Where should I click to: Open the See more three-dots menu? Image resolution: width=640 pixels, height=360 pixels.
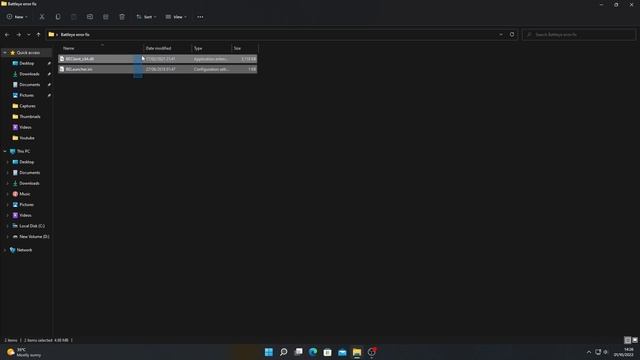[x=200, y=17]
